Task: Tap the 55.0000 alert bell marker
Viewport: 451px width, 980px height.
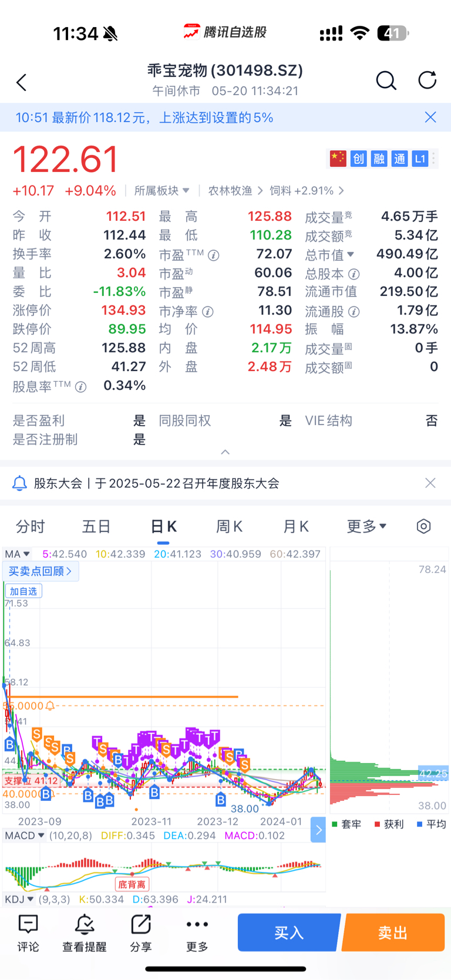Action: (x=50, y=706)
